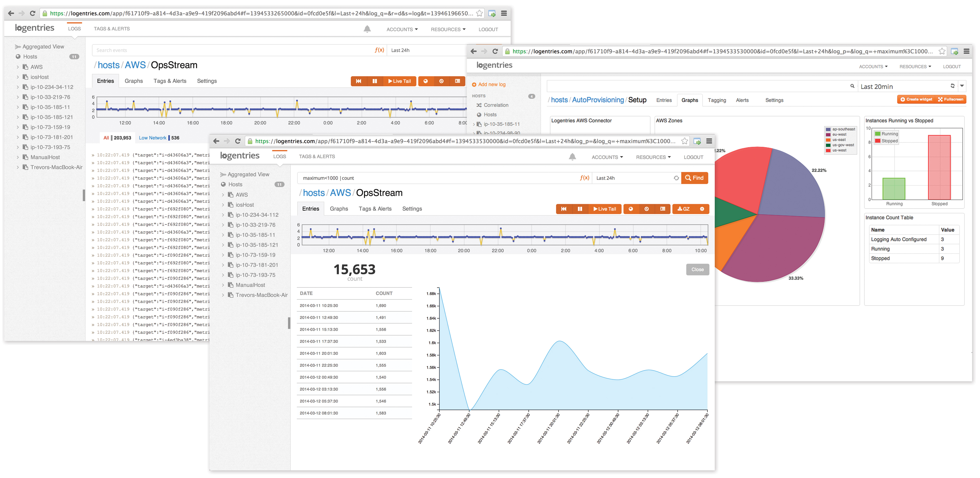Click the f(x) icon beside maximum<1000 query
The image size is (980, 478).
click(584, 178)
